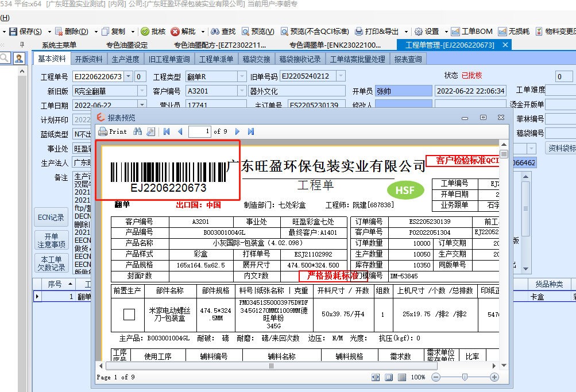Click the report horizontal scrollbar thumb
576x392 pixels.
[x=271, y=366]
